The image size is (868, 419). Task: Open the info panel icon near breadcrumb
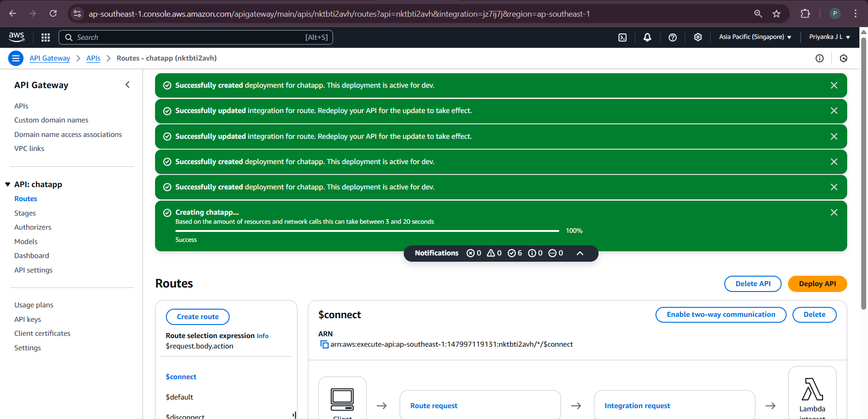click(x=820, y=58)
